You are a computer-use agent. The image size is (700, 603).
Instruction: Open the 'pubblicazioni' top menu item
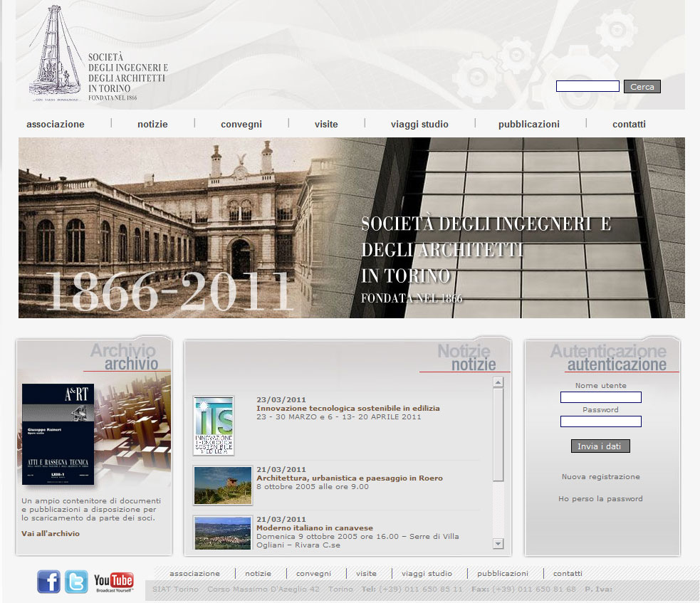(529, 124)
